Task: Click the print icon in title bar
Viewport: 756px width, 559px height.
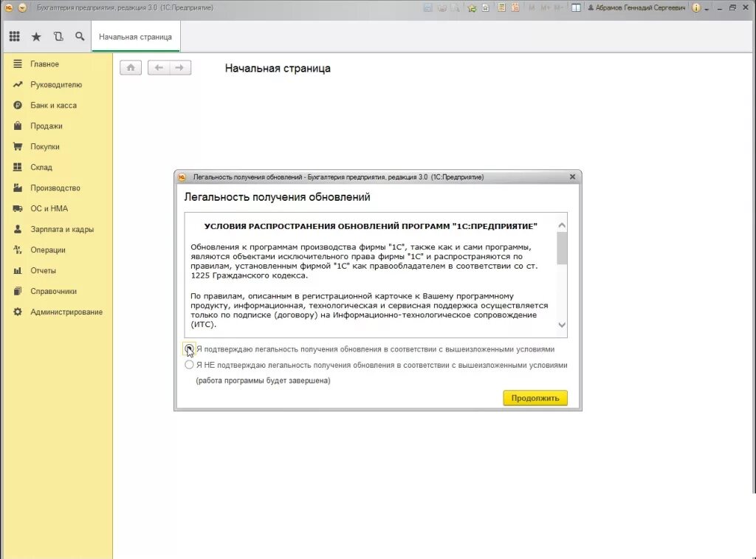Action: (x=441, y=7)
